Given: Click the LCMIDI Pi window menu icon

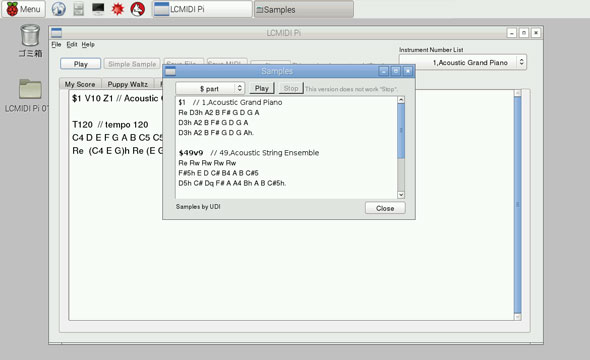Looking at the screenshot, I should 56,33.
